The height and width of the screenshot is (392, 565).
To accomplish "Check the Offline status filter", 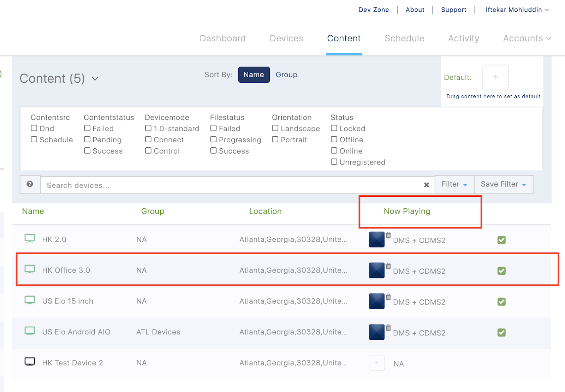I will pyautogui.click(x=334, y=139).
